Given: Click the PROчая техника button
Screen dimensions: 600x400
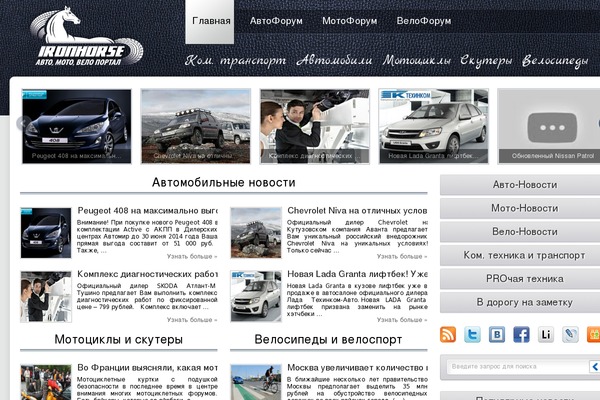Looking at the screenshot, I should tap(520, 279).
